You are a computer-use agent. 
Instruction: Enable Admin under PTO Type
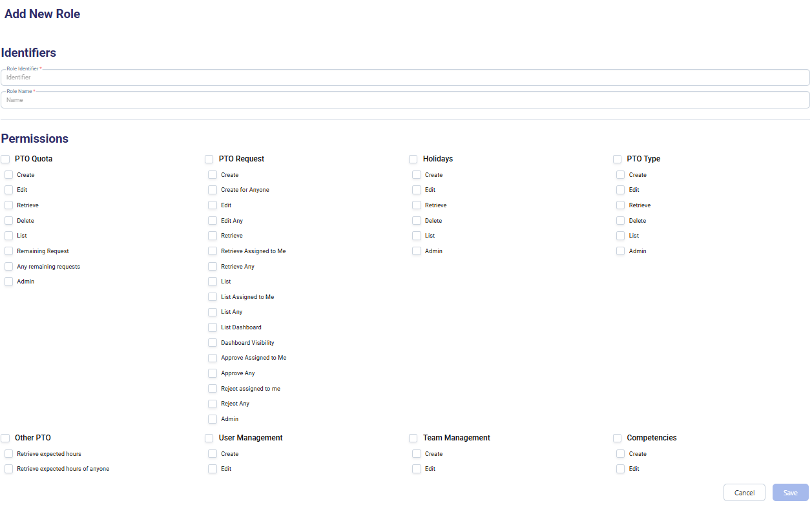(621, 251)
